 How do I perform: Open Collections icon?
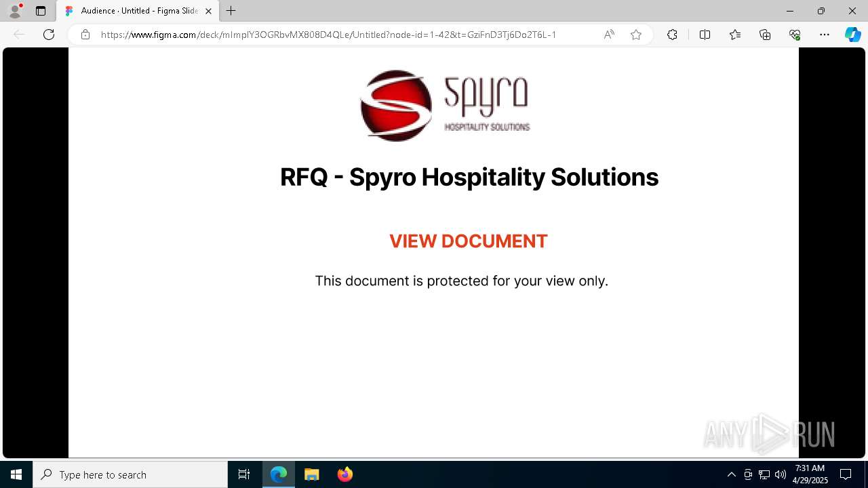(x=765, y=35)
